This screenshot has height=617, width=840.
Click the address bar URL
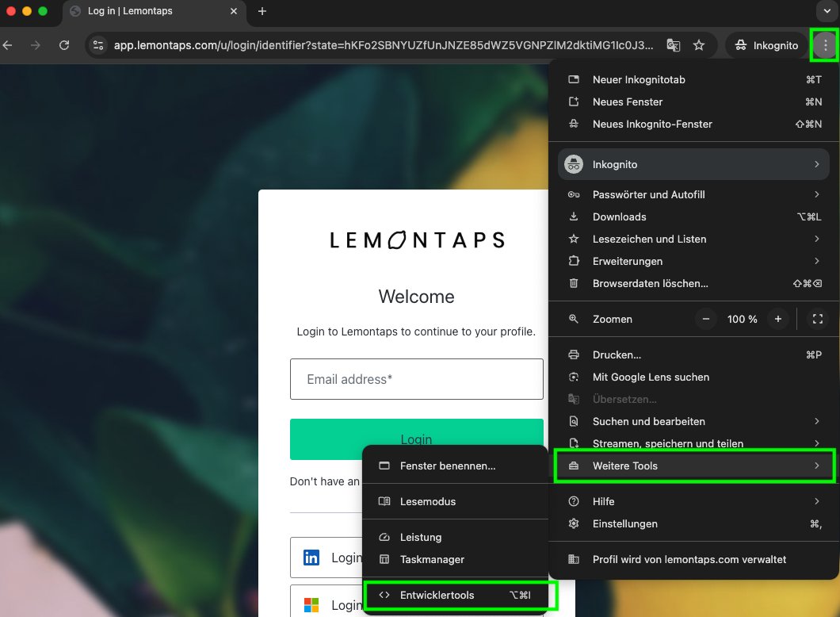coord(383,45)
